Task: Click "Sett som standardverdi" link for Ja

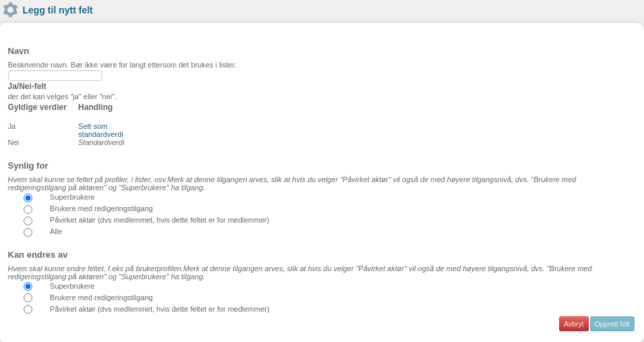Action: 100,130
